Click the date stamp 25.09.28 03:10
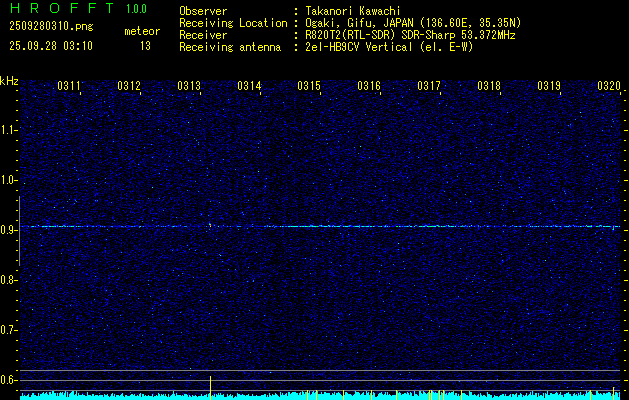 (x=51, y=46)
